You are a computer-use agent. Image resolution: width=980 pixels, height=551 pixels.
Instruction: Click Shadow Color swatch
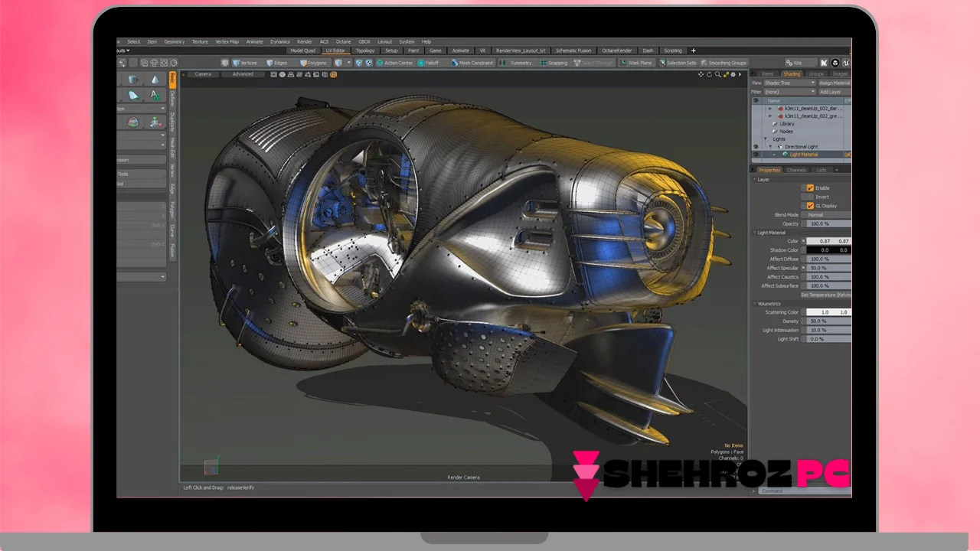(828, 250)
